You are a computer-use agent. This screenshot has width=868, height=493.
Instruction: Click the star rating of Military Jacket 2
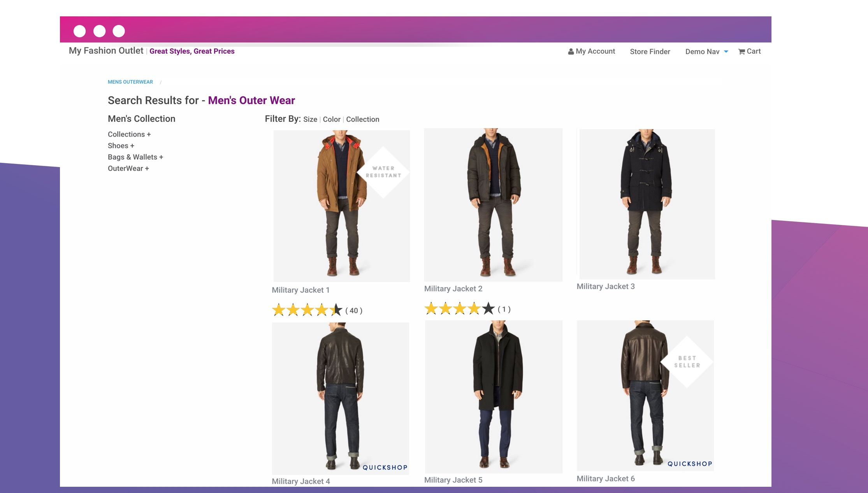(460, 309)
